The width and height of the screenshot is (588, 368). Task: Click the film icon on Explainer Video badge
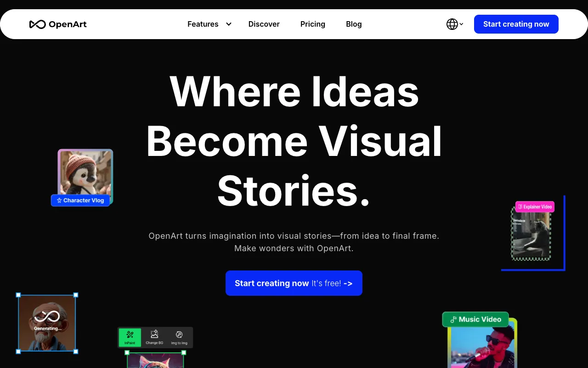[520, 207]
